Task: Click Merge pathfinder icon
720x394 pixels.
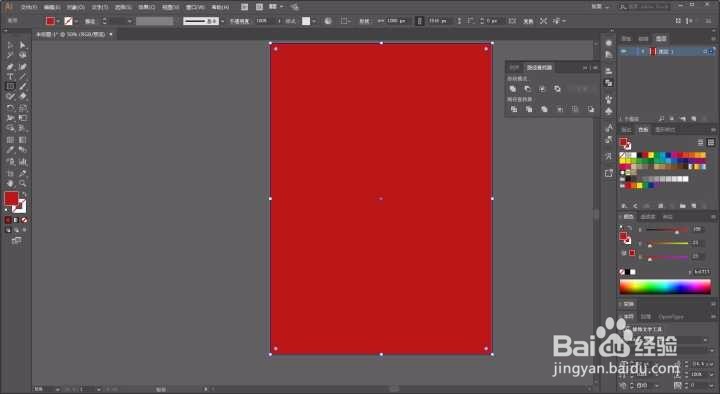Action: pos(544,109)
